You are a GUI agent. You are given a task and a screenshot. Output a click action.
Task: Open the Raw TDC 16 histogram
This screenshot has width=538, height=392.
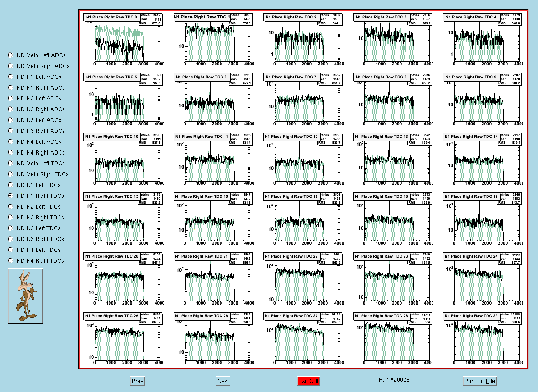213,219
